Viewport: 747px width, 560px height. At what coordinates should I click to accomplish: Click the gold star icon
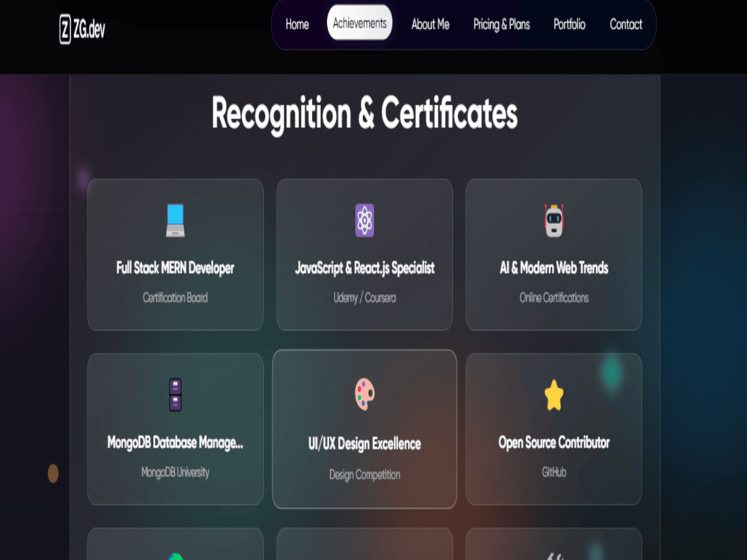[554, 395]
